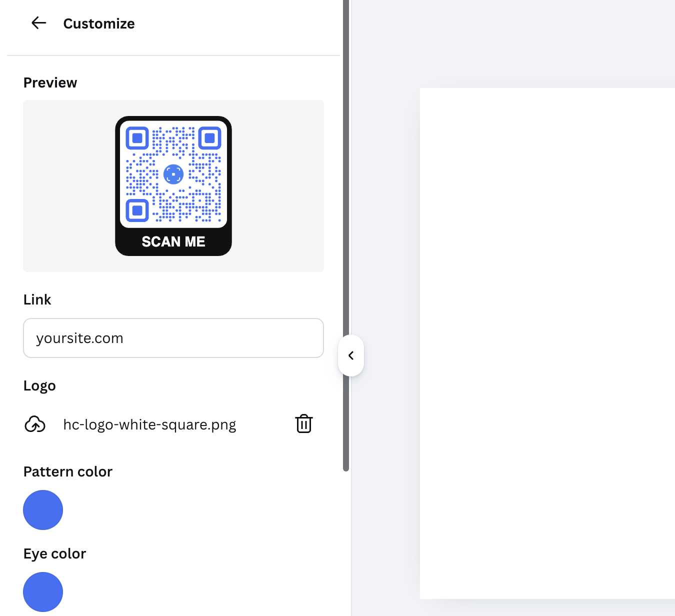The height and width of the screenshot is (616, 675).
Task: Click the SCAN ME QR code preview
Action: click(x=173, y=186)
